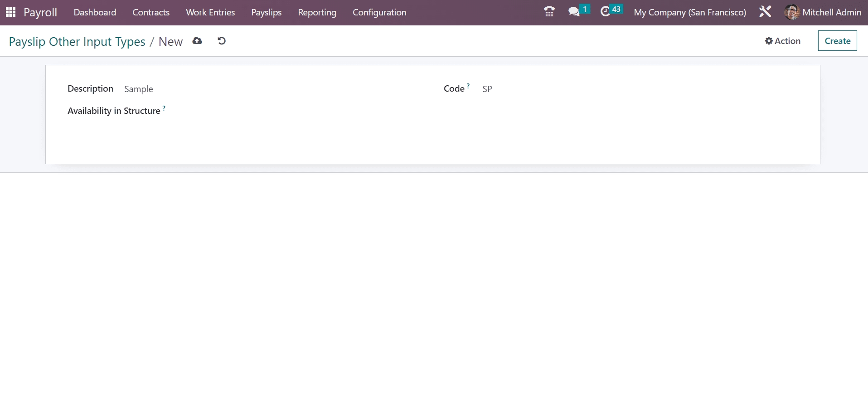
Task: Navigate back to Payslip Other Input Types
Action: (x=77, y=42)
